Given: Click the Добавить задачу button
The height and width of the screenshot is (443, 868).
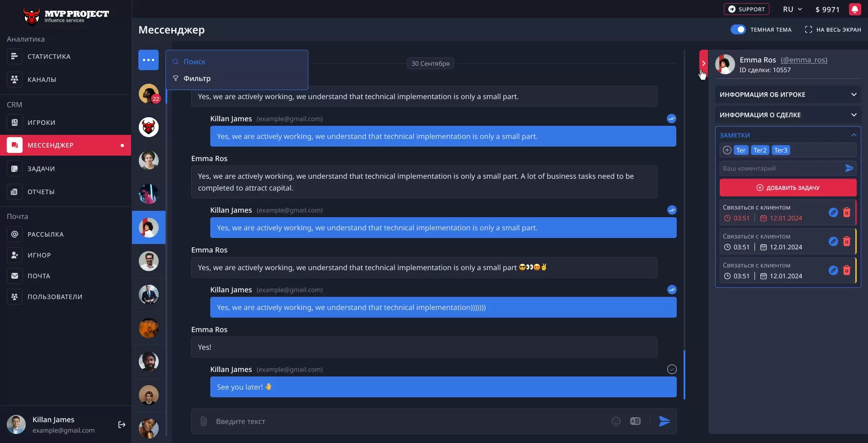Looking at the screenshot, I should coord(787,187).
